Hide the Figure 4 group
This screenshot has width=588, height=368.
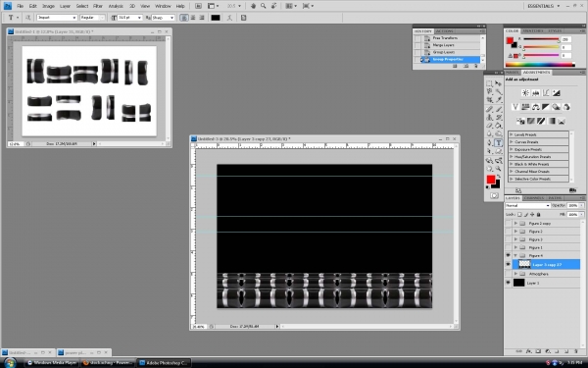coord(508,255)
